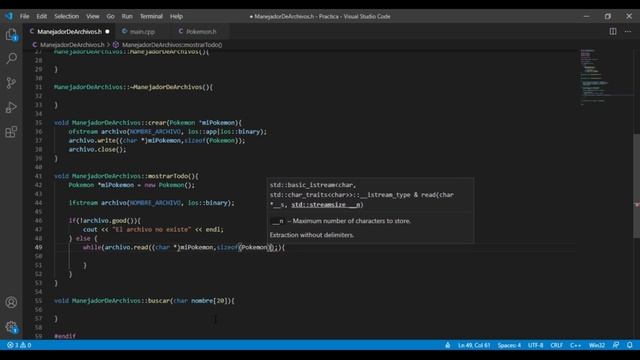The image size is (640, 360).
Task: Click the Win32 configuration status item
Action: pos(597,345)
